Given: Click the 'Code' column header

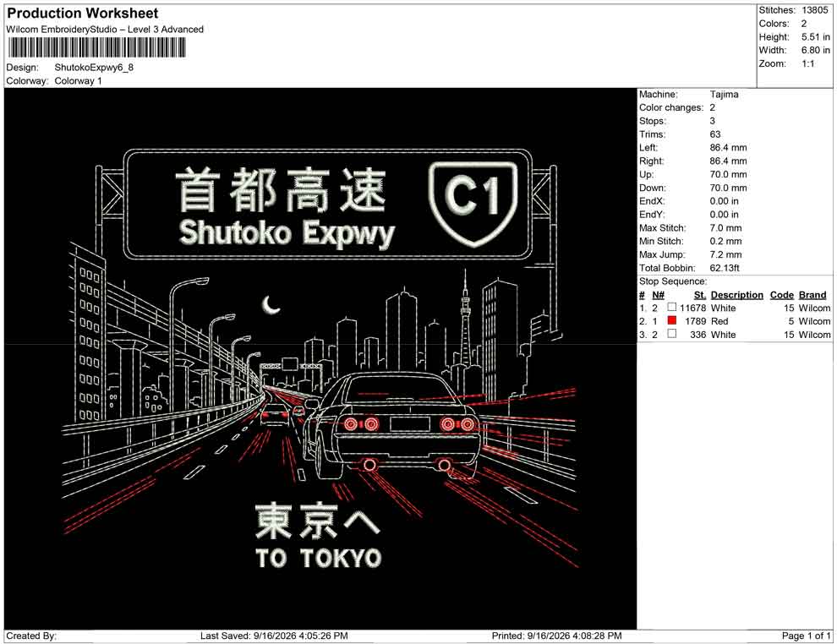Looking at the screenshot, I should [x=781, y=294].
